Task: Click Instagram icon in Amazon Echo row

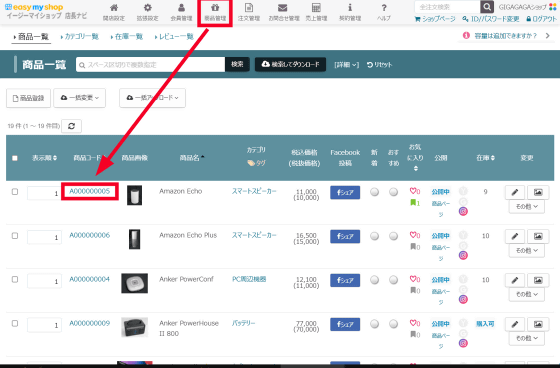Action: (463, 211)
